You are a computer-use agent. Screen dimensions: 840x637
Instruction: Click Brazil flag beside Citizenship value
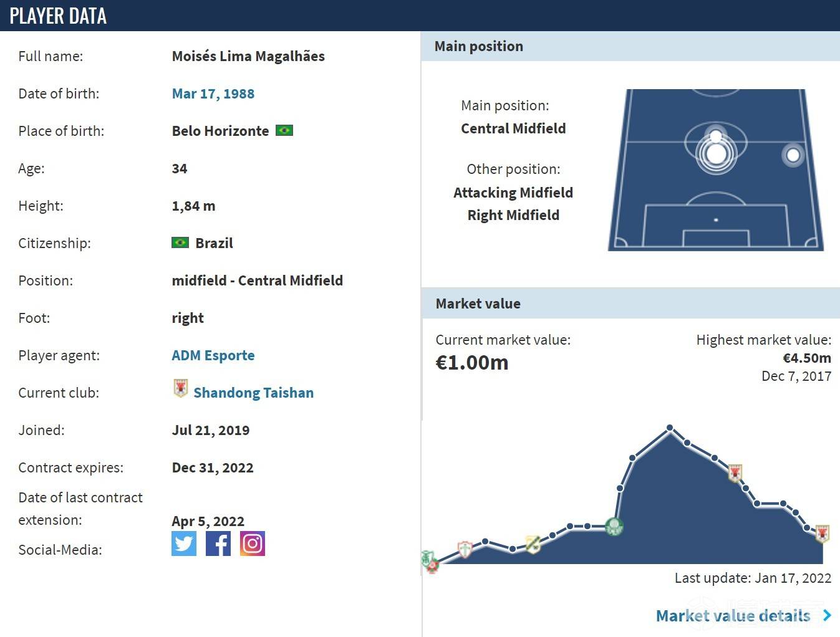pos(180,242)
